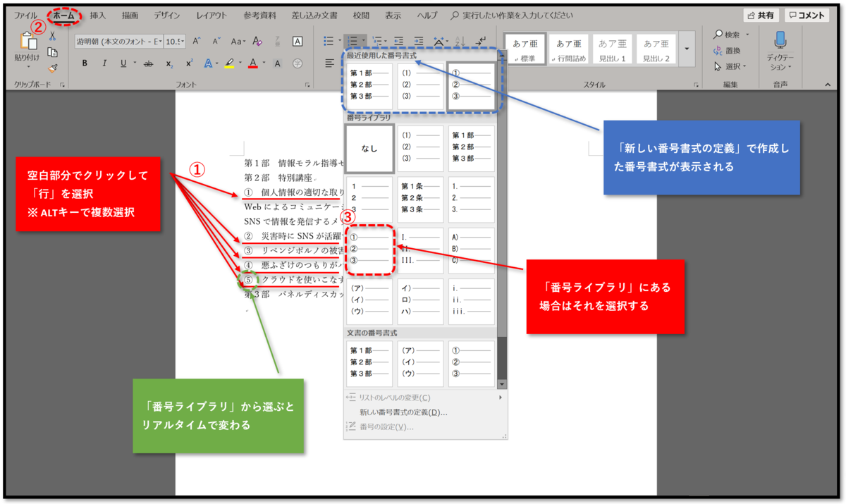Image resolution: width=846 pixels, height=504 pixels.
Task: Apply superscript formatting
Action: (x=188, y=63)
